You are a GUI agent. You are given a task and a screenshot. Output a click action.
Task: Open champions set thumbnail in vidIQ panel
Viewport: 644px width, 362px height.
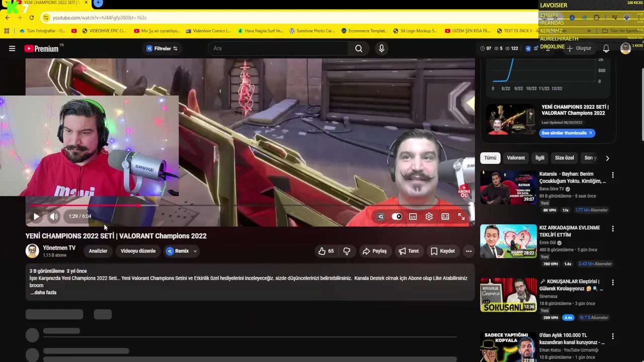tap(511, 119)
